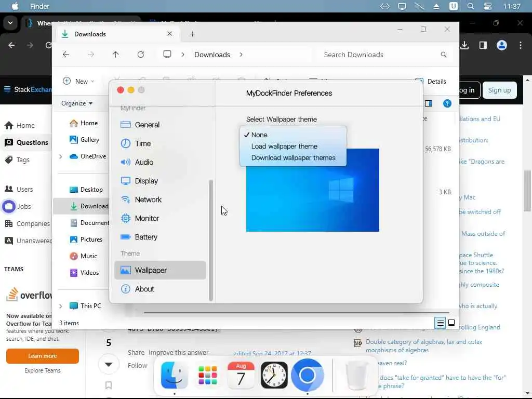
Task: Open Explore Teams link
Action: [43, 370]
